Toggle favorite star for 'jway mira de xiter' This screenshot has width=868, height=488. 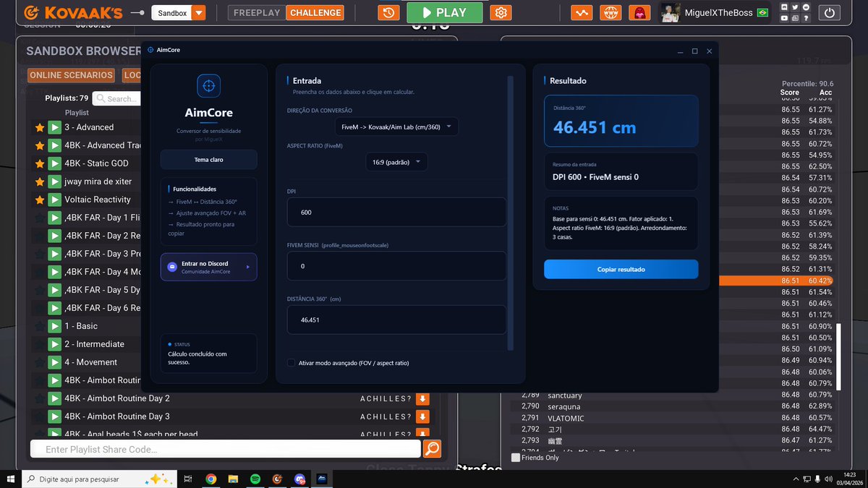pyautogui.click(x=40, y=181)
